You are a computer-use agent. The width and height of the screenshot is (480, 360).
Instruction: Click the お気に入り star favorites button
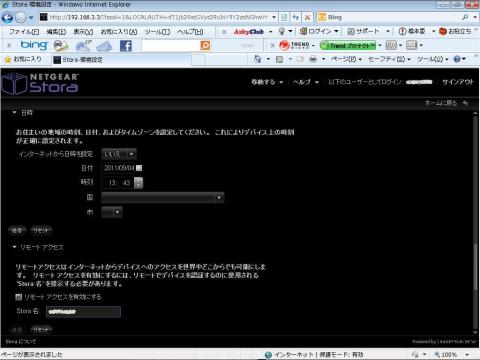coord(23,59)
